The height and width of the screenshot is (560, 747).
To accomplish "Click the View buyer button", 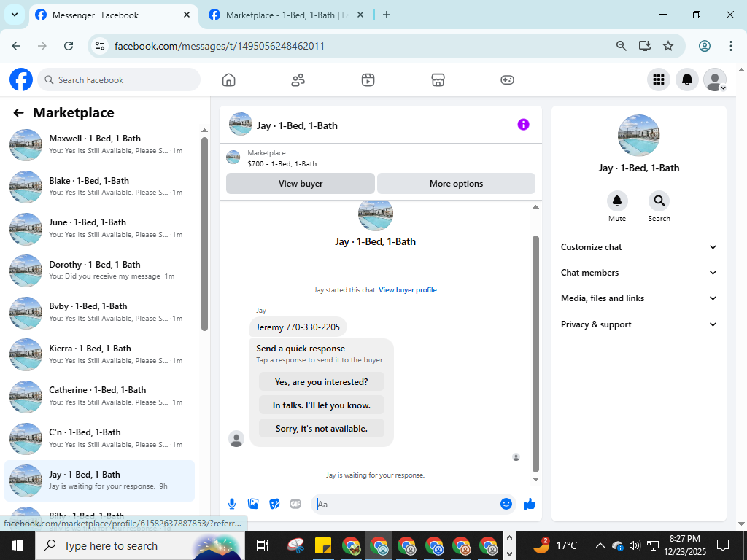I will coord(301,183).
